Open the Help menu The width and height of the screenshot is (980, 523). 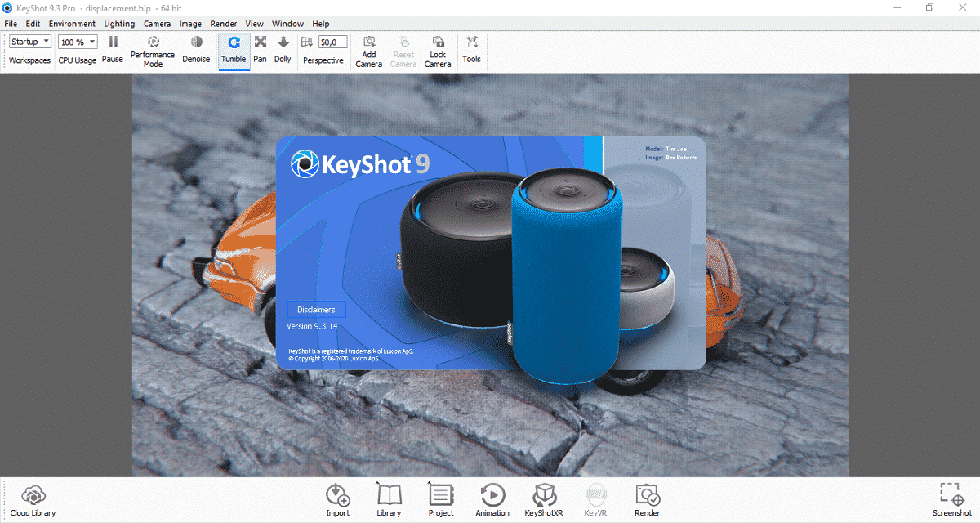(x=321, y=24)
